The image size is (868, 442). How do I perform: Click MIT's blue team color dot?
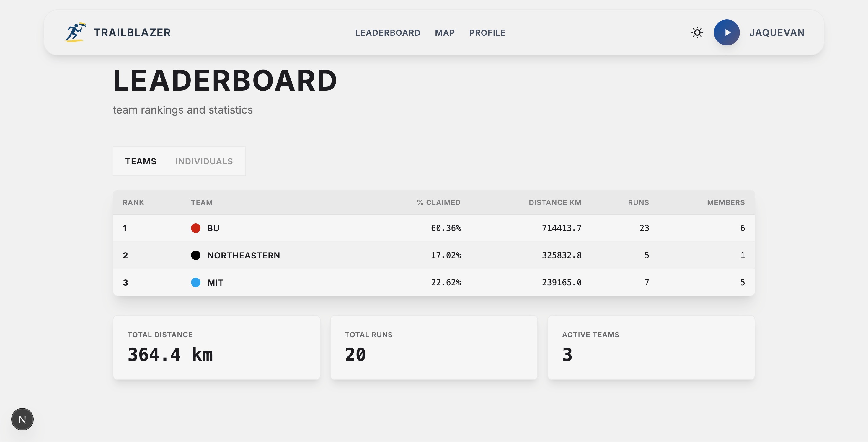click(195, 282)
